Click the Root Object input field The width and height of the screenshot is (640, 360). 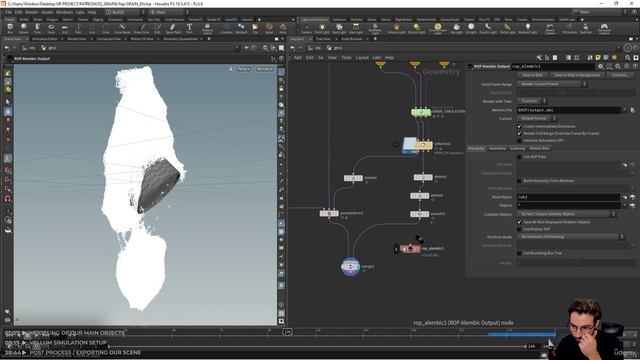pyautogui.click(x=569, y=197)
